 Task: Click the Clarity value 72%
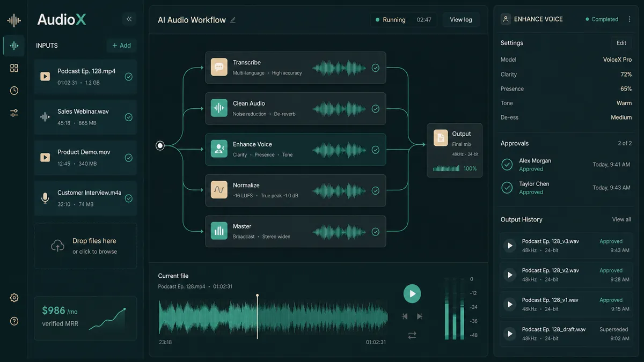[x=626, y=75]
